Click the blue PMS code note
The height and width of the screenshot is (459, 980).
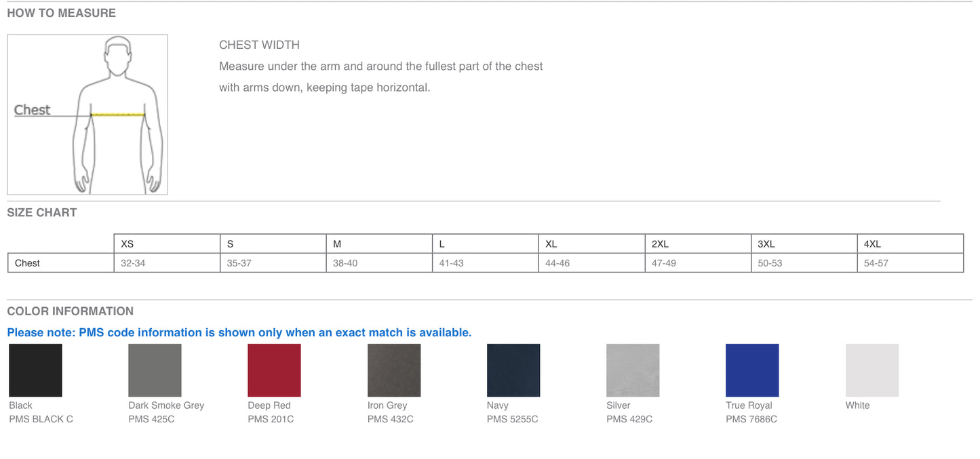click(x=239, y=332)
